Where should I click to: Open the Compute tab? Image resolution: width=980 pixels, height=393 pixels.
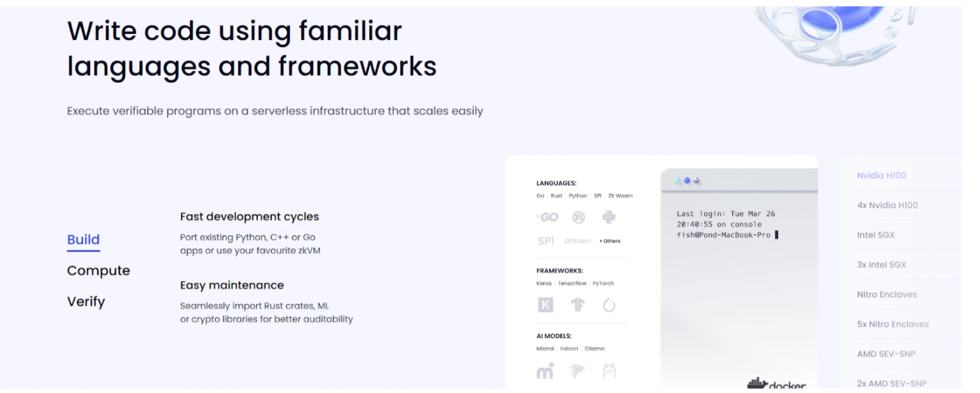98,270
